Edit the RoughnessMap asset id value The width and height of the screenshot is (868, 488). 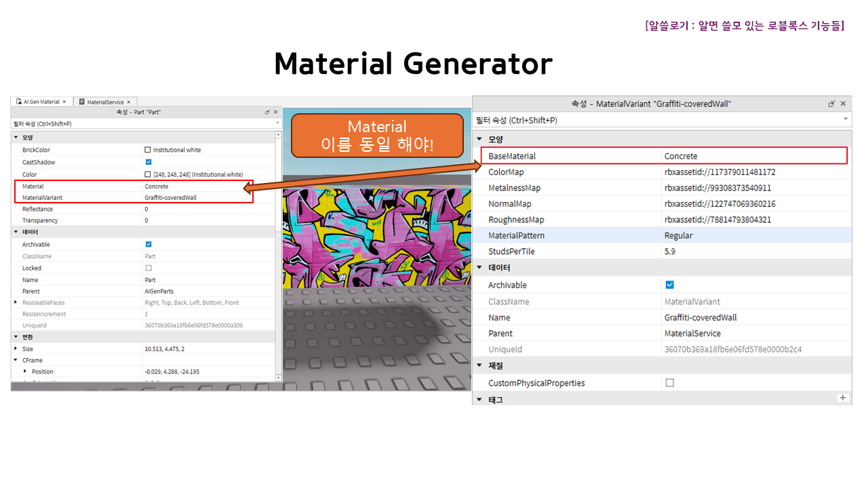[717, 220]
